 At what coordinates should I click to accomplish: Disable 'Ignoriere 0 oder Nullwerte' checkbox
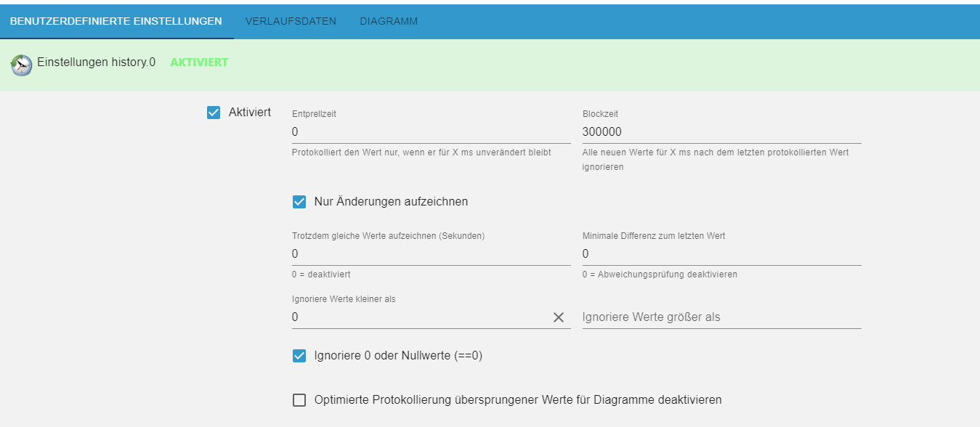click(299, 356)
